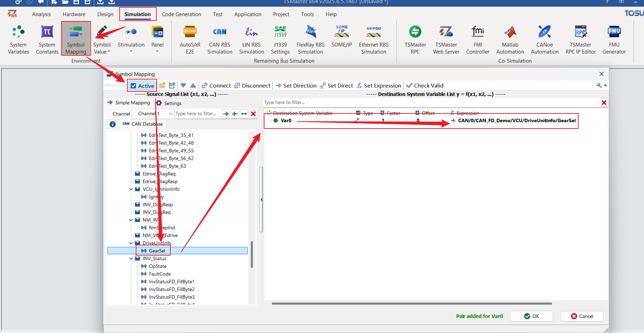
Task: Click the Symbol Mapping ribbon button
Action: [x=76, y=39]
